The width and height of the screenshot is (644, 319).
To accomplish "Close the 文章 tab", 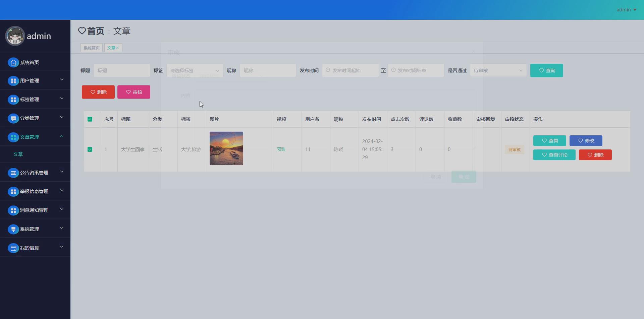I will pyautogui.click(x=118, y=48).
